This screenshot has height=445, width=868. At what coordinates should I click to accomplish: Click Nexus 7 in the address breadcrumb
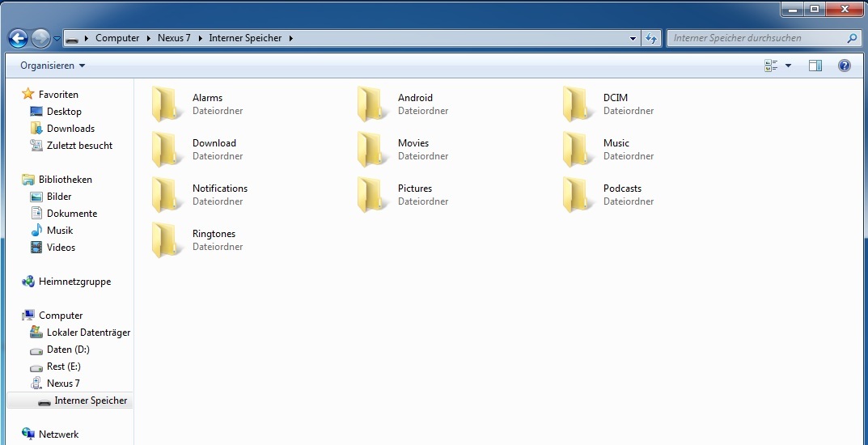174,38
